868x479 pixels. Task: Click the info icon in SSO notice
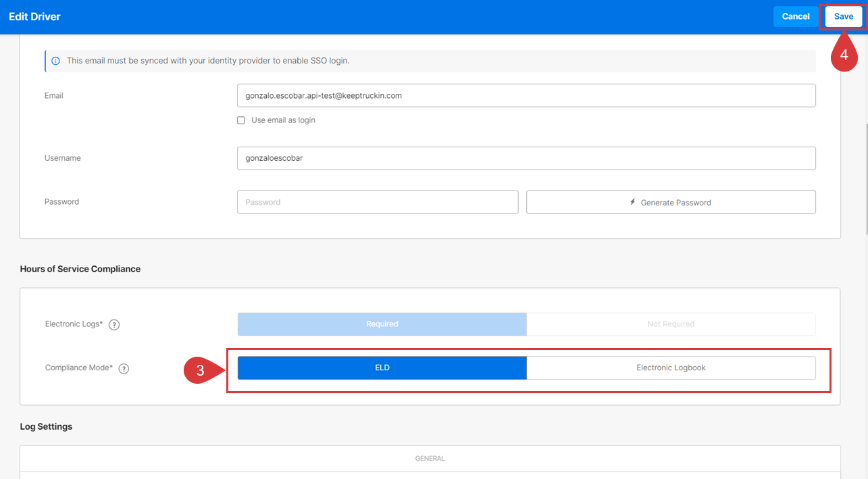tap(56, 61)
